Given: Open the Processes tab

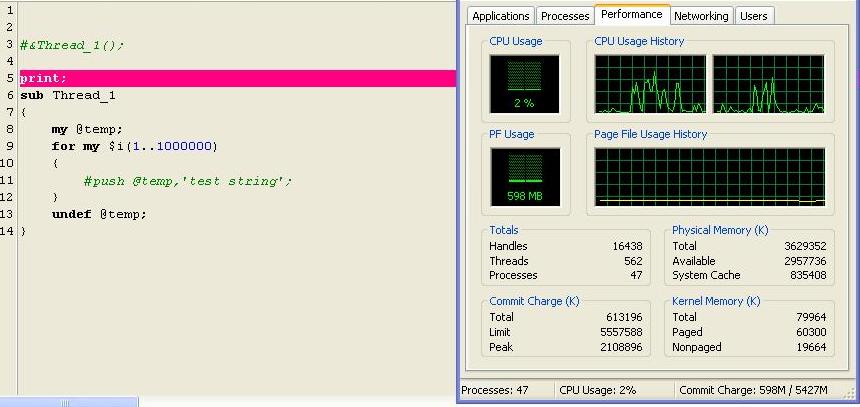Looking at the screenshot, I should (565, 16).
